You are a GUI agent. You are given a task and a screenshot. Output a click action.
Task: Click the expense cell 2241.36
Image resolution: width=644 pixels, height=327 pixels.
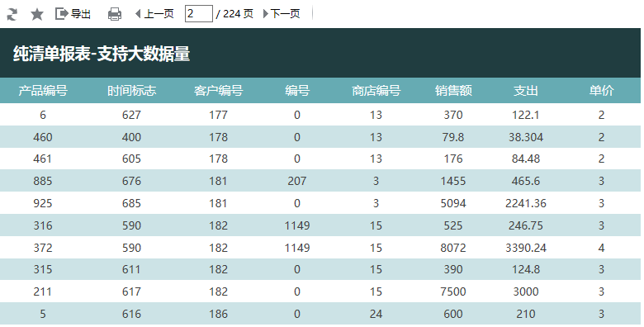(x=526, y=203)
